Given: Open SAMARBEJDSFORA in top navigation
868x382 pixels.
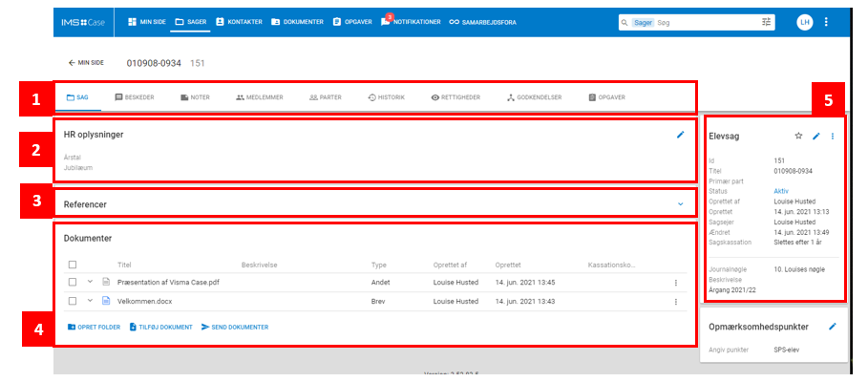Looking at the screenshot, I should 483,22.
